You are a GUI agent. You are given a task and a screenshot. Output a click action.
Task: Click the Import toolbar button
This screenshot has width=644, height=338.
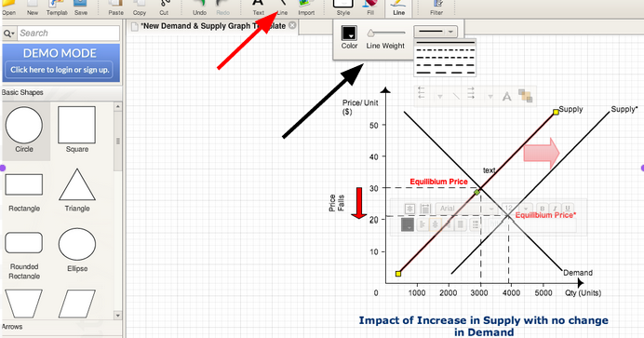point(306,7)
